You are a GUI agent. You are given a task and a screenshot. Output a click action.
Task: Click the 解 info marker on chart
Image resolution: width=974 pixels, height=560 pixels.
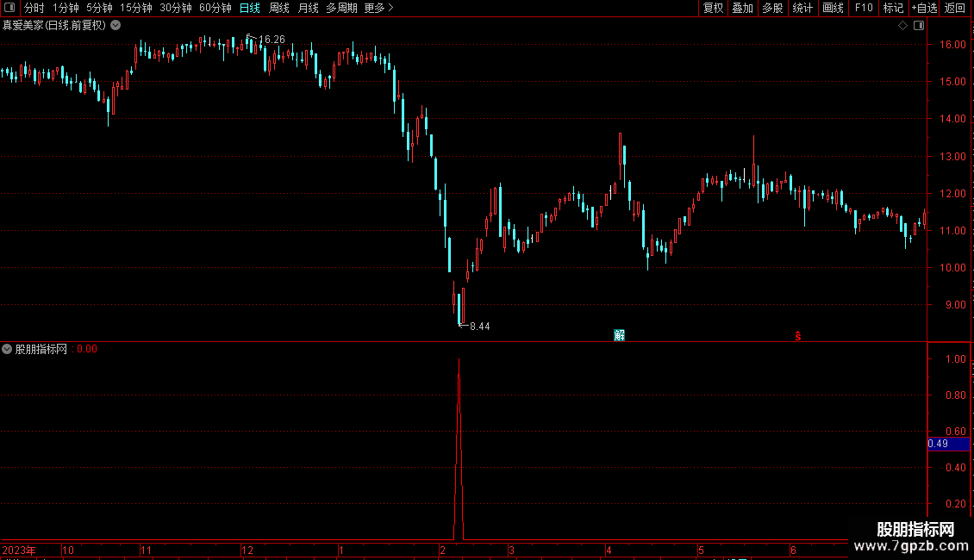pyautogui.click(x=620, y=335)
